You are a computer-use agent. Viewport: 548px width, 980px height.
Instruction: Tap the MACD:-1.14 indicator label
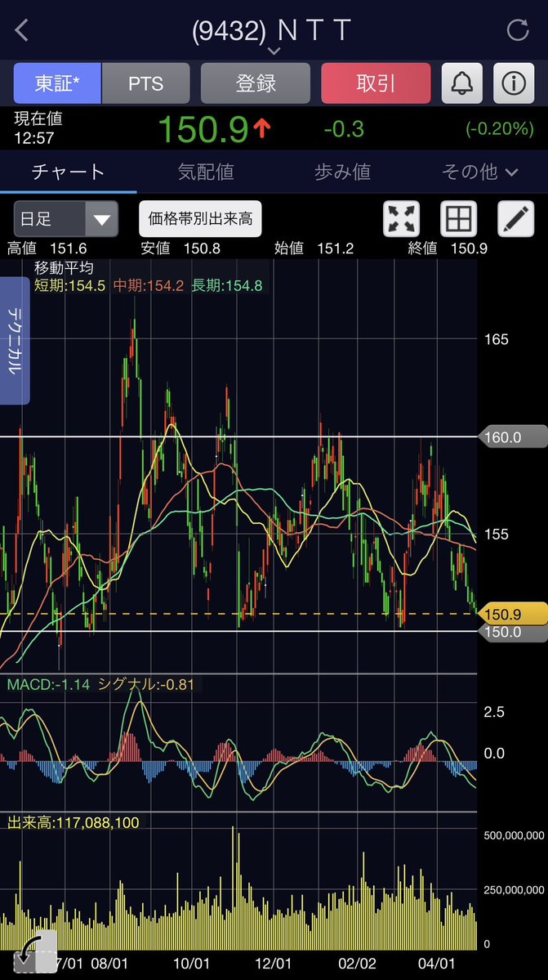pyautogui.click(x=48, y=684)
